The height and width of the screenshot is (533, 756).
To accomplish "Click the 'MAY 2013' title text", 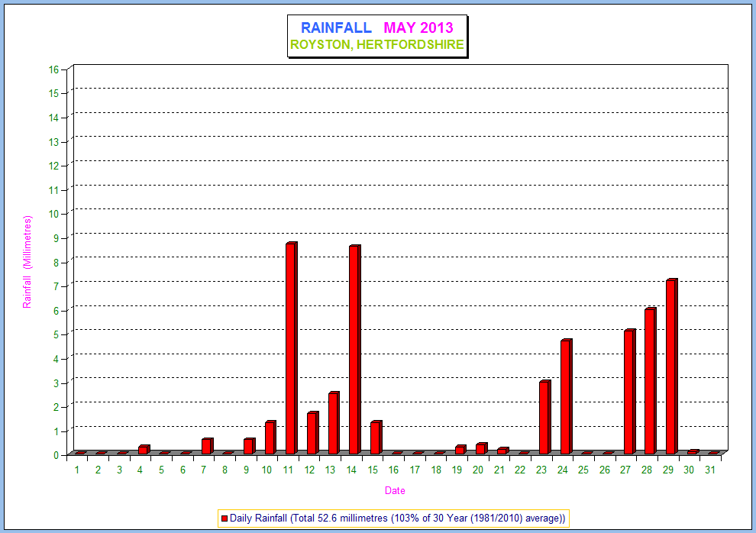I will click(418, 27).
